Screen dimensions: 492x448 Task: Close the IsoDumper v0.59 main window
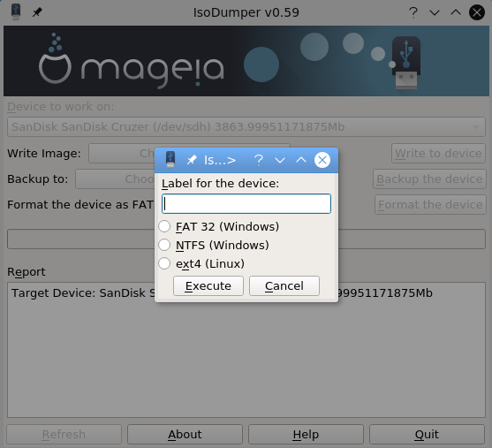pos(477,12)
